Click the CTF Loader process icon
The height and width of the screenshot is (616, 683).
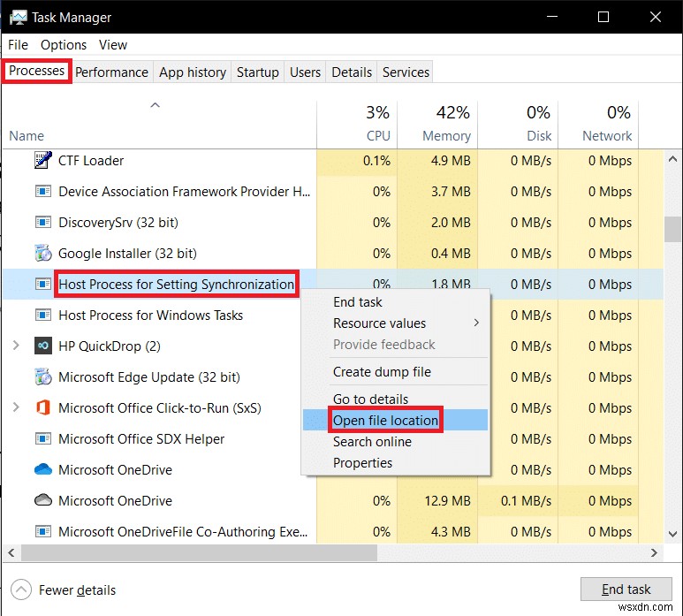(42, 161)
